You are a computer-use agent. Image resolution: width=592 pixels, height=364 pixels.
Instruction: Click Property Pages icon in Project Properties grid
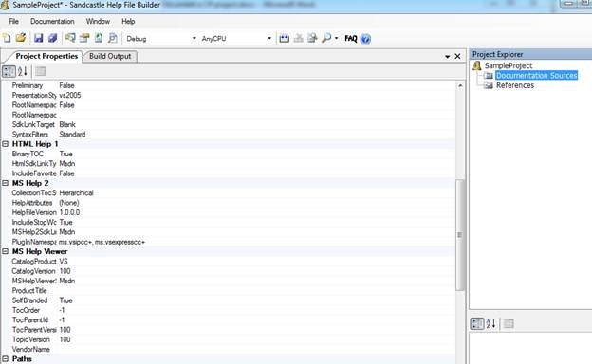[x=41, y=71]
